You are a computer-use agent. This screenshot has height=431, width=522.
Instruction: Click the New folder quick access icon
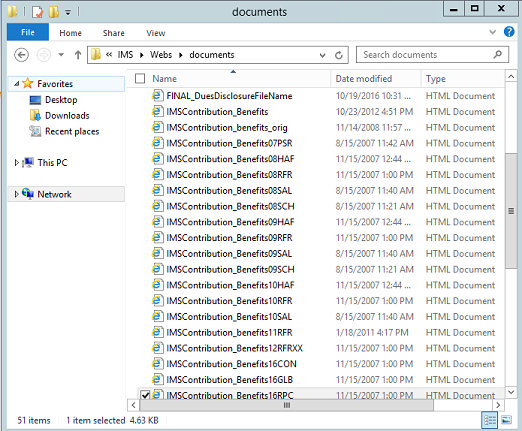(x=54, y=12)
